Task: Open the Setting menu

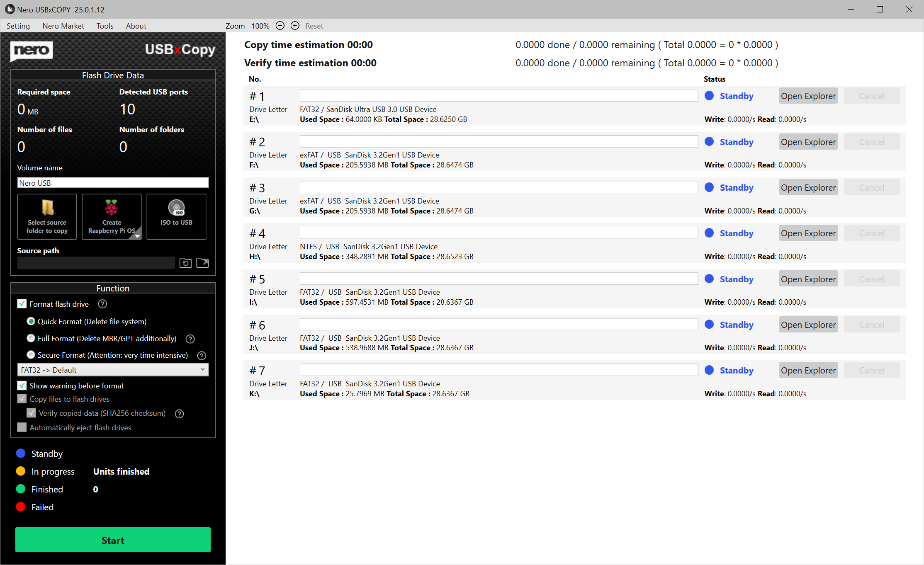Action: click(18, 26)
